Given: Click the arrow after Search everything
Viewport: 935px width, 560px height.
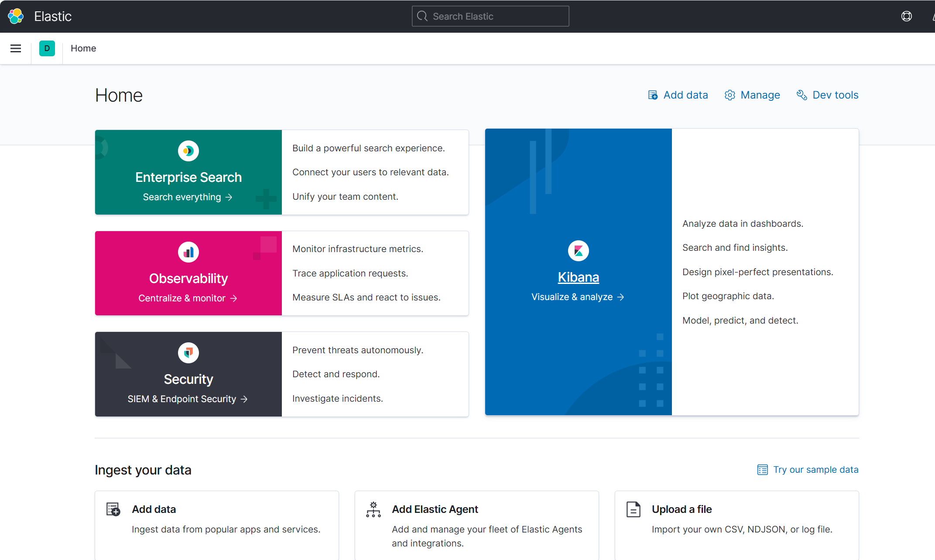Looking at the screenshot, I should point(229,198).
